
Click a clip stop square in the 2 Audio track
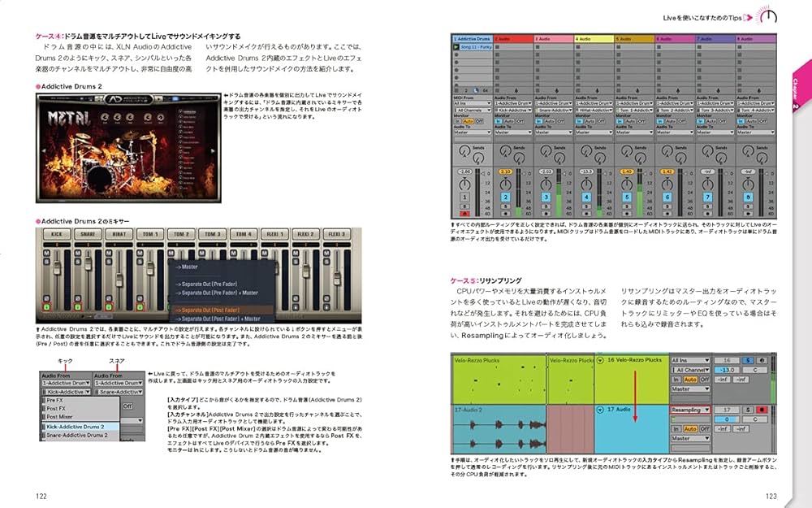point(497,46)
